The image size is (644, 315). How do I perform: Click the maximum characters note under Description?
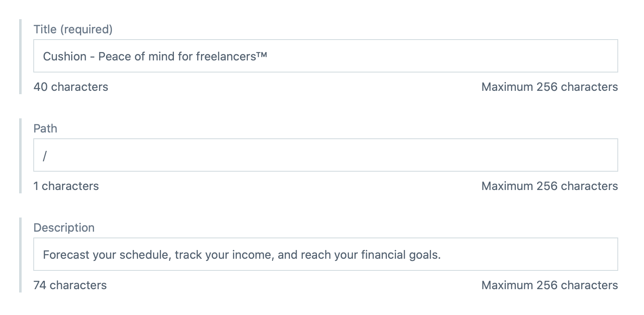tap(549, 285)
